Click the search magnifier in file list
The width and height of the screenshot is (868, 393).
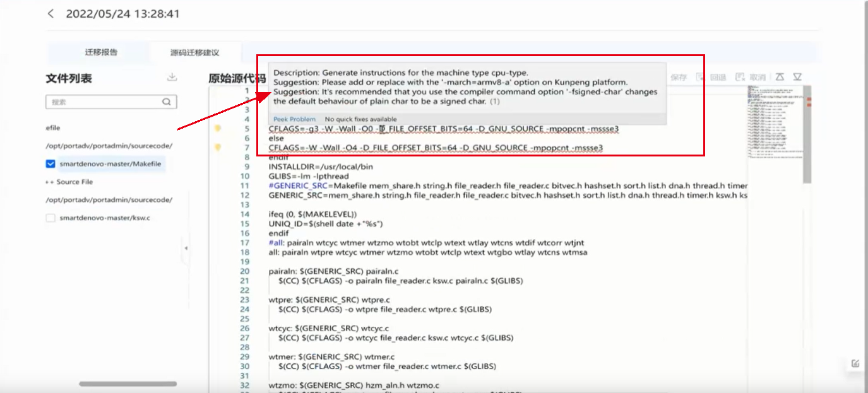click(x=167, y=102)
